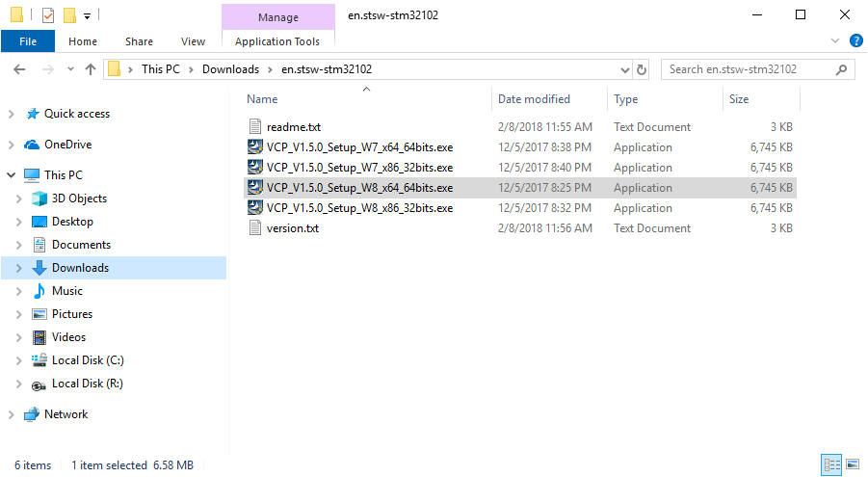Select Network in the navigation pane
This screenshot has width=868, height=477.
coord(66,414)
